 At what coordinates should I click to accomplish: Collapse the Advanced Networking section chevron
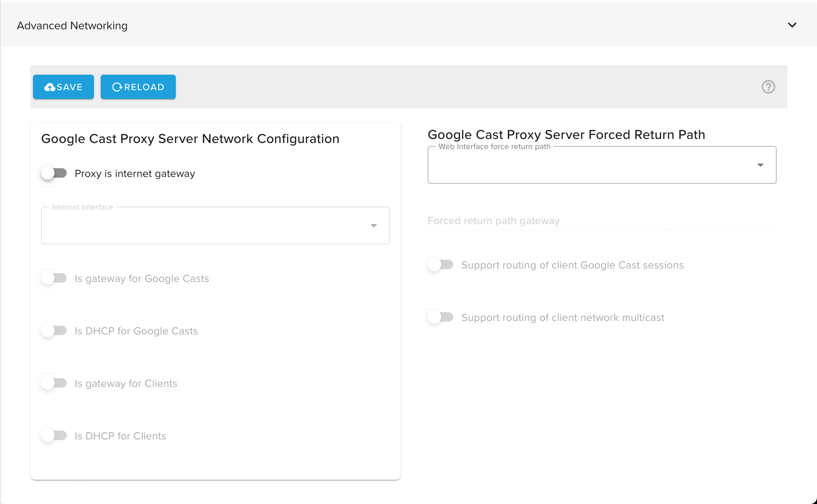click(x=792, y=25)
